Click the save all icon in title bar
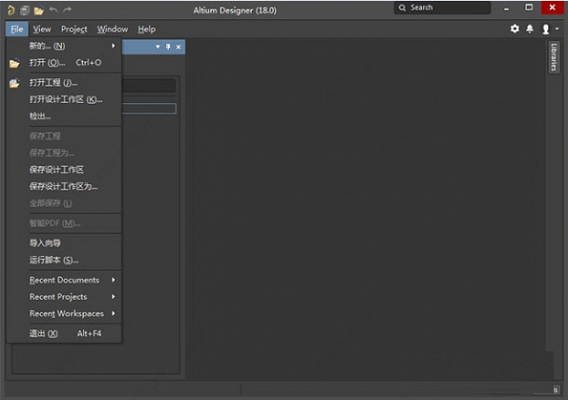The image size is (568, 400). [25, 11]
